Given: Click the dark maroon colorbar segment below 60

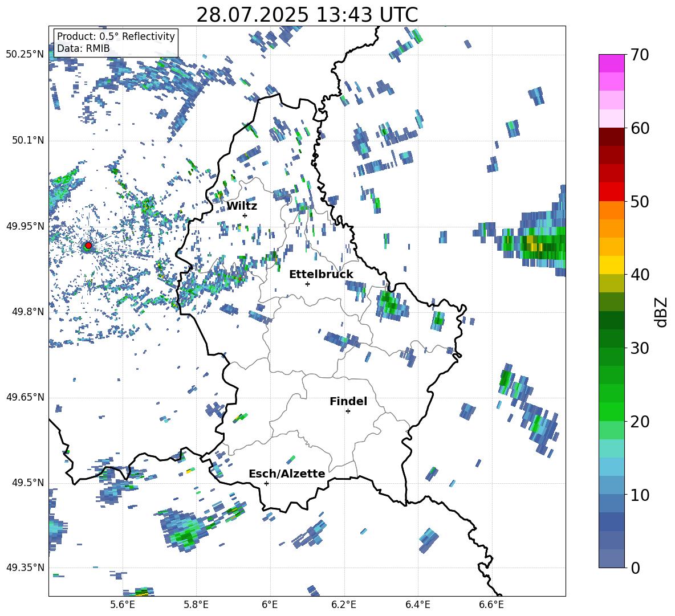Looking at the screenshot, I should coord(611,137).
